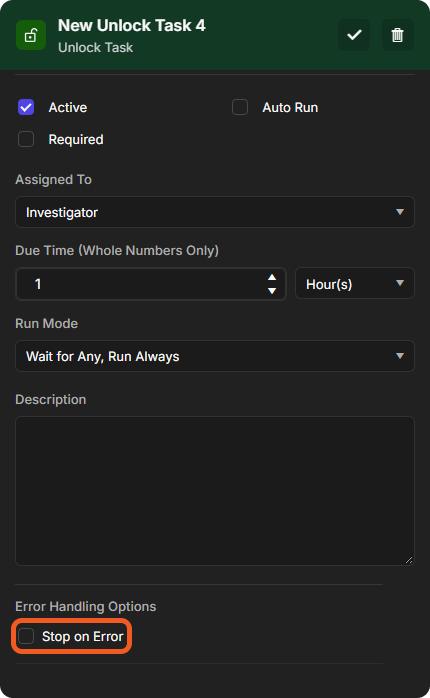Click the green unlock task icon
This screenshot has width=430, height=698.
tap(31, 35)
